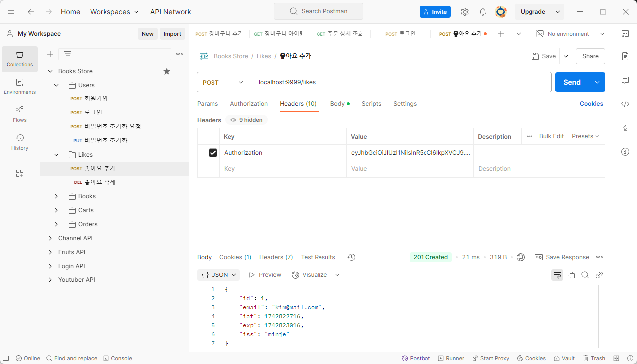
Task: Open the Environments sidebar panel
Action: pyautogui.click(x=20, y=87)
